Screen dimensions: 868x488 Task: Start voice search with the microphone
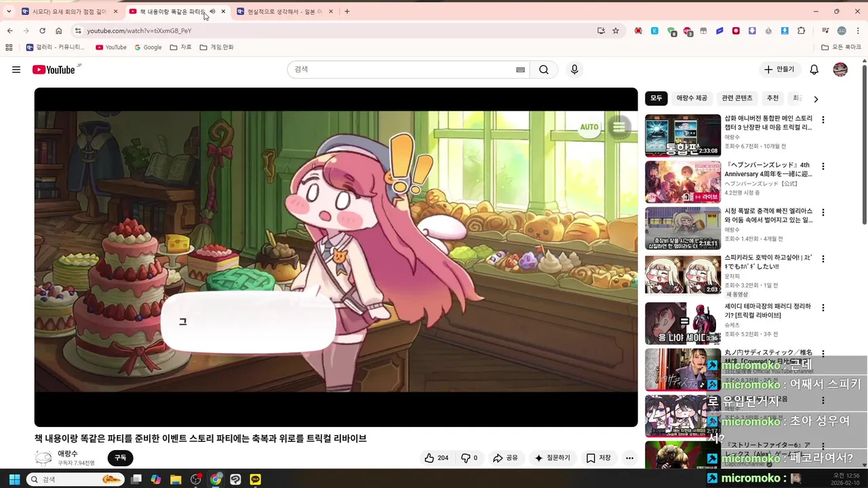(x=574, y=70)
